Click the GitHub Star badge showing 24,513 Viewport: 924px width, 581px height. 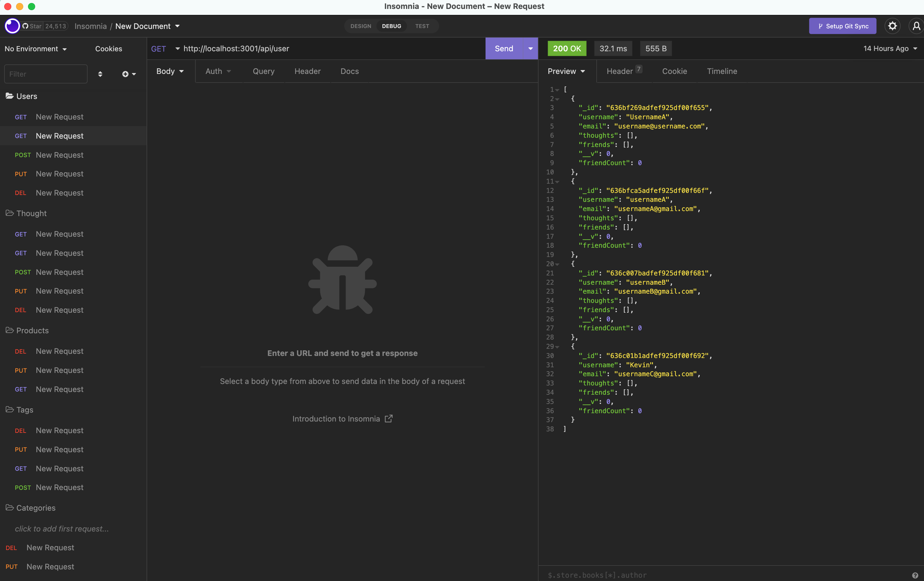point(44,26)
